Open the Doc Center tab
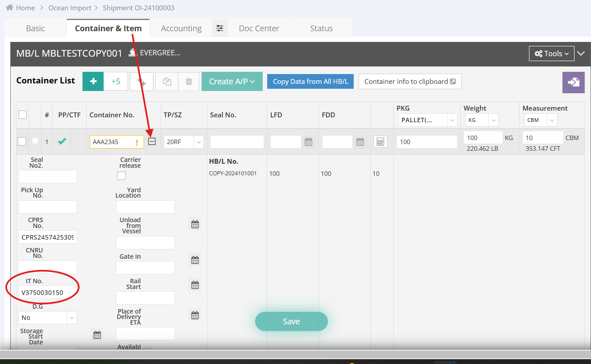Viewport: 591px width, 364px height. click(x=259, y=28)
